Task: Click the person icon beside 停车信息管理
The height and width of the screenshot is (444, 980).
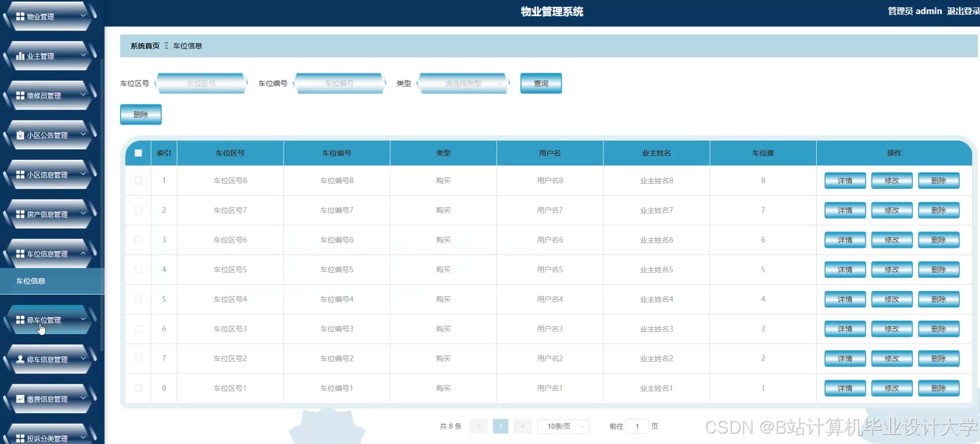Action: (x=20, y=359)
